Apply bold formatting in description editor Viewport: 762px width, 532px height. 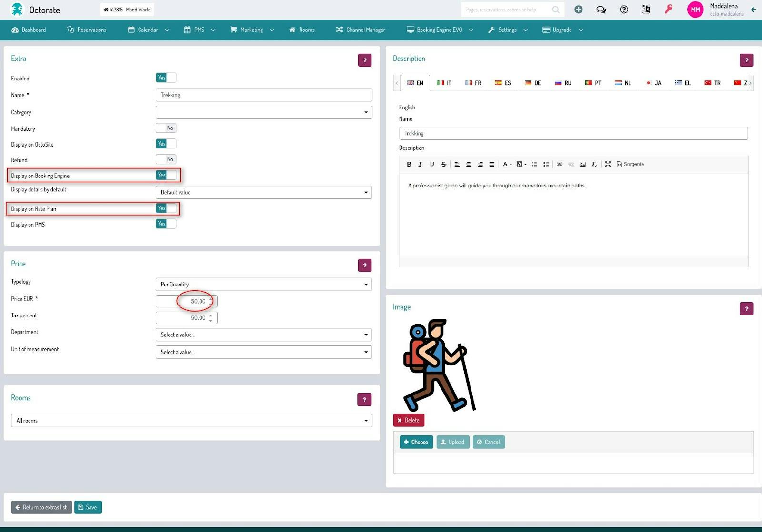click(x=409, y=164)
